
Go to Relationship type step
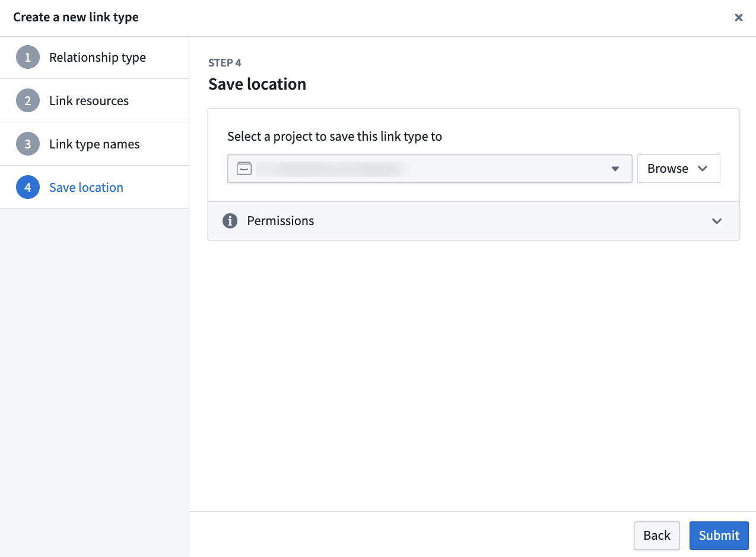pyautogui.click(x=94, y=58)
